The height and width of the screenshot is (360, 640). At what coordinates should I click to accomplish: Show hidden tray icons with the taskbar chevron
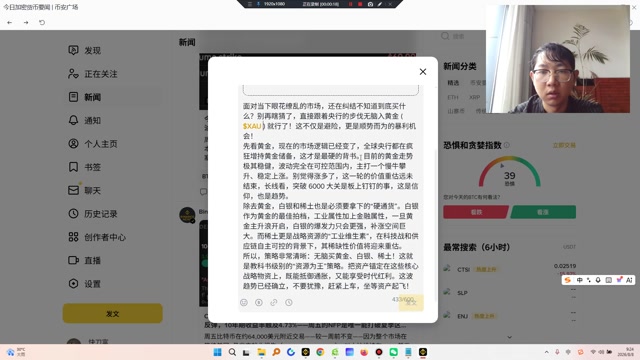(547, 352)
